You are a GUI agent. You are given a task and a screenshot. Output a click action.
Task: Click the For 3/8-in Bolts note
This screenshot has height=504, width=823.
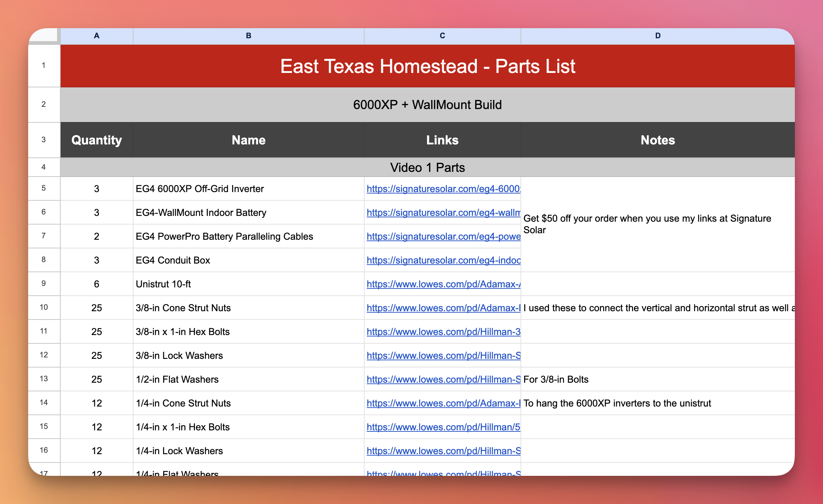click(658, 379)
